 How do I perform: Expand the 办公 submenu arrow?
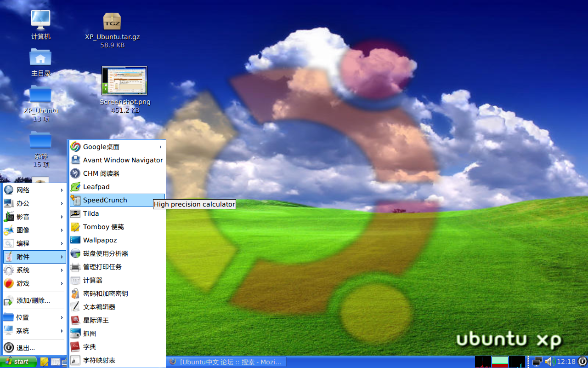62,203
